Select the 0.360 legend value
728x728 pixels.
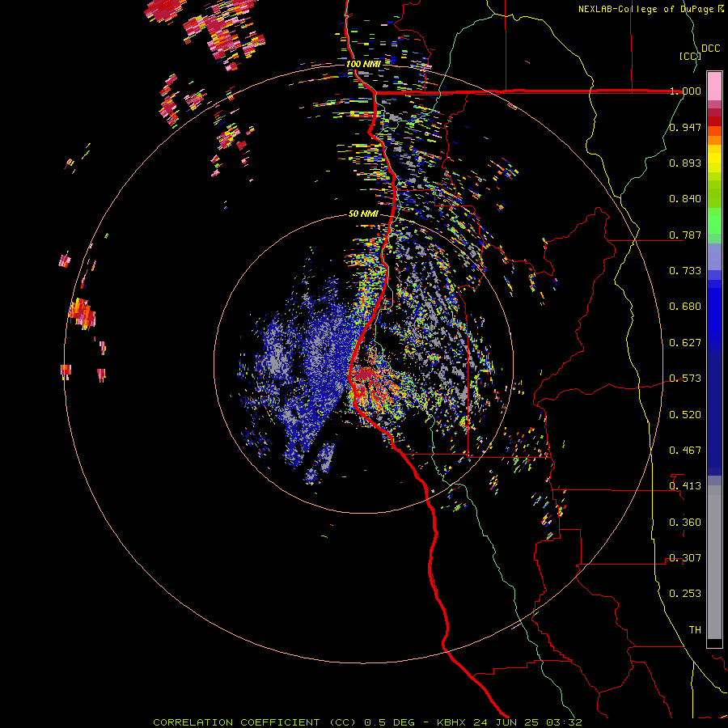tap(685, 523)
